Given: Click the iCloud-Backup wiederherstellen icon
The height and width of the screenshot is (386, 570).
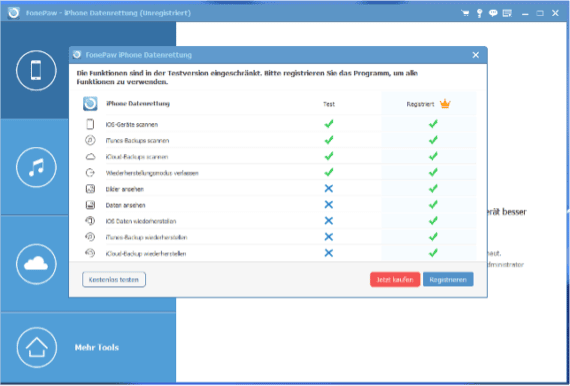Looking at the screenshot, I should coord(90,253).
